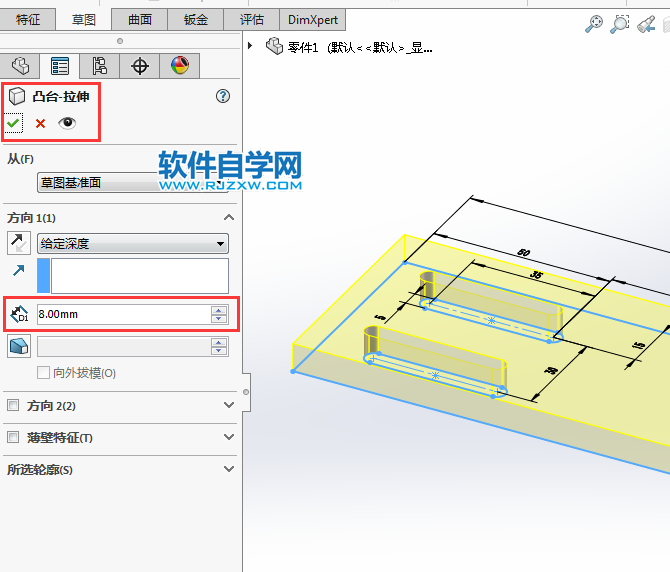This screenshot has width=670, height=572.
Task: Enable the 方向 2 checkbox
Action: click(x=13, y=406)
